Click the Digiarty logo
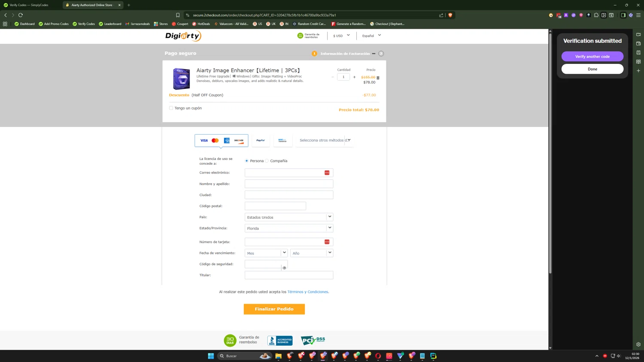 pos(183,36)
